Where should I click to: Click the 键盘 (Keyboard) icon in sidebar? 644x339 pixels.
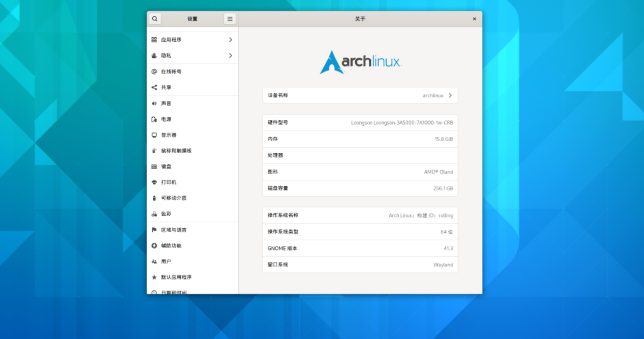[154, 167]
